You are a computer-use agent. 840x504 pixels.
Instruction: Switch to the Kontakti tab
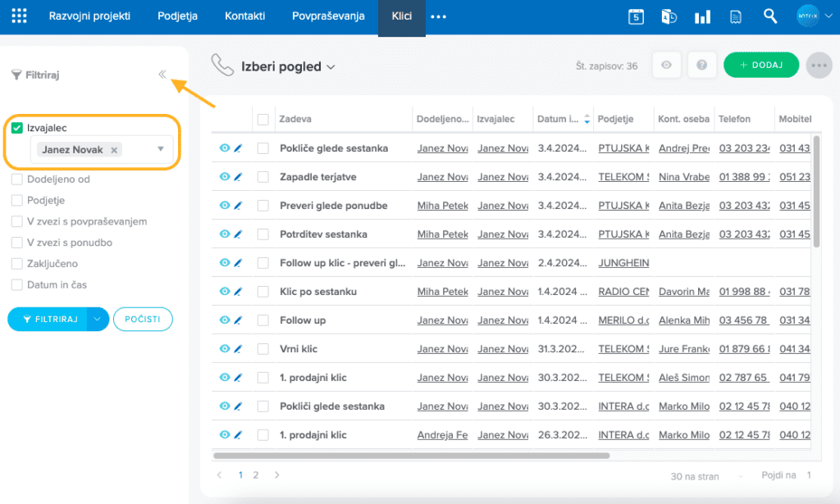(x=244, y=16)
